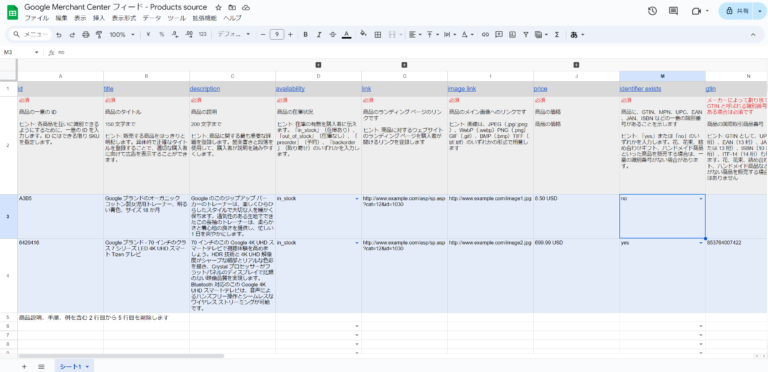Open the text color picker
This screenshot has width=768, height=372.
[x=347, y=35]
